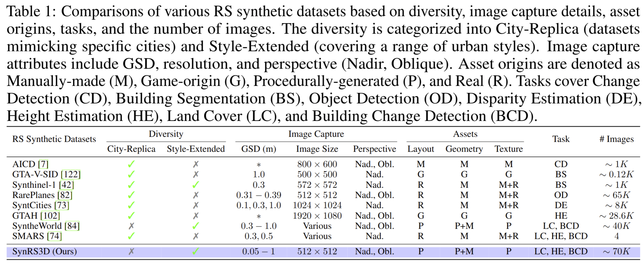
Task: Select the 'Texture' column header
Action: click(x=509, y=149)
